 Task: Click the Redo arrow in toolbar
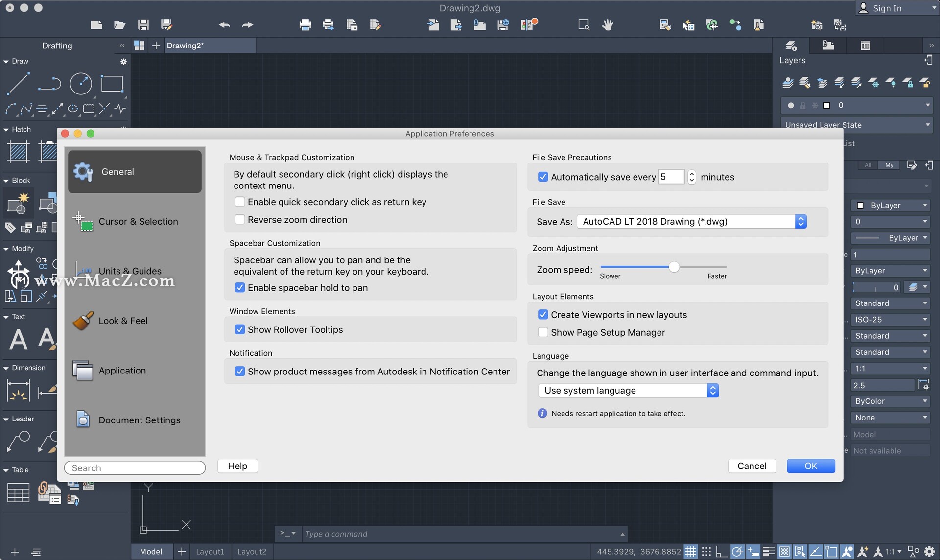[248, 25]
